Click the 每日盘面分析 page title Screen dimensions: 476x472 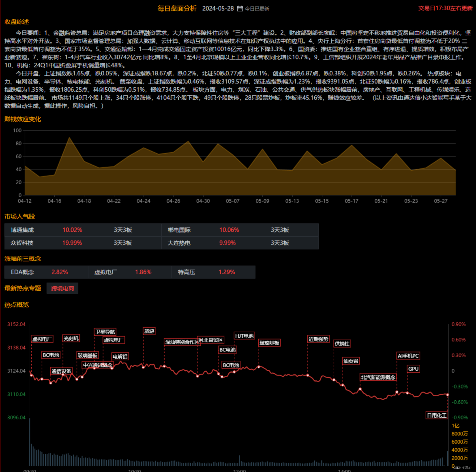[177, 9]
